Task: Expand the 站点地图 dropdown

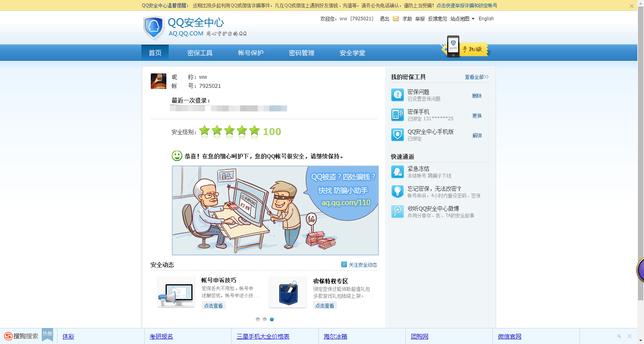Action: click(462, 19)
